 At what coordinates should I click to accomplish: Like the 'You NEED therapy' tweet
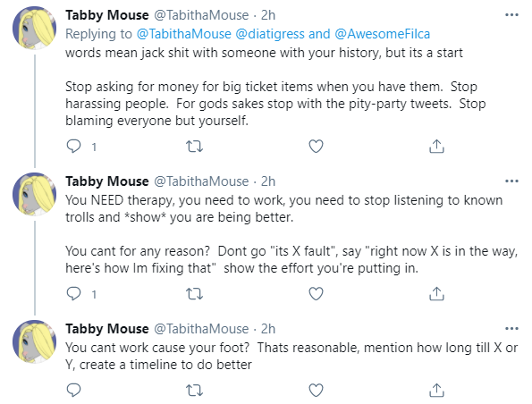coord(316,294)
